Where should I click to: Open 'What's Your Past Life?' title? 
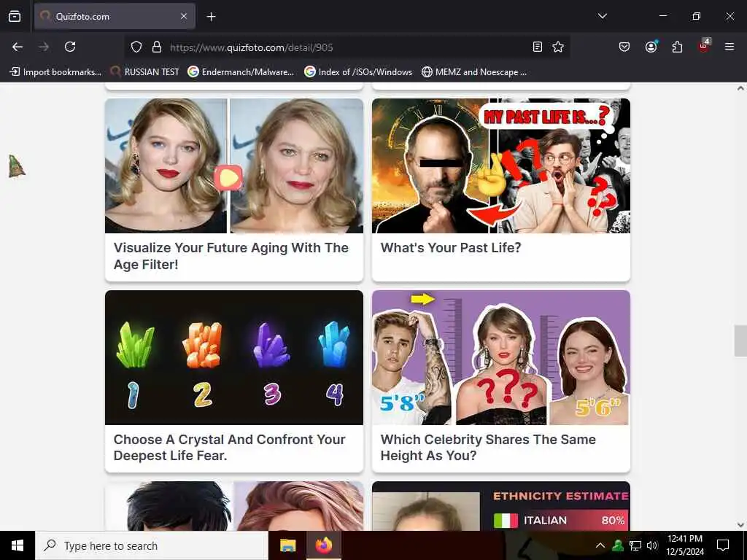451,248
